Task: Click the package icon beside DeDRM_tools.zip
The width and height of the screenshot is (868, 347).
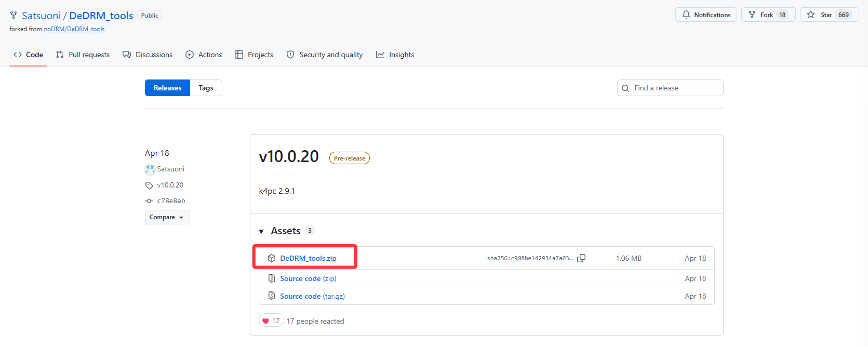Action: 272,258
